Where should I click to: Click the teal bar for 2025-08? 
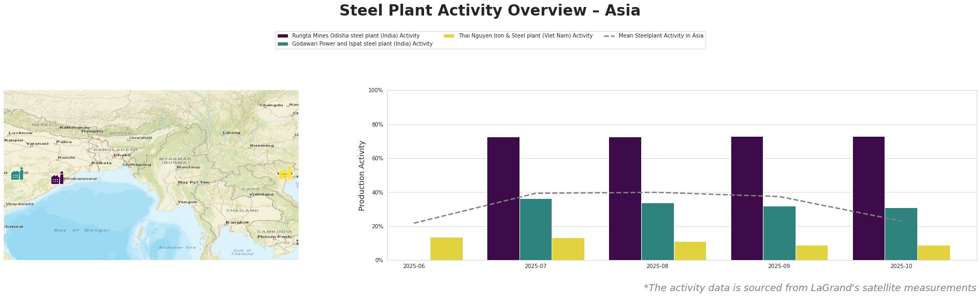tap(657, 232)
